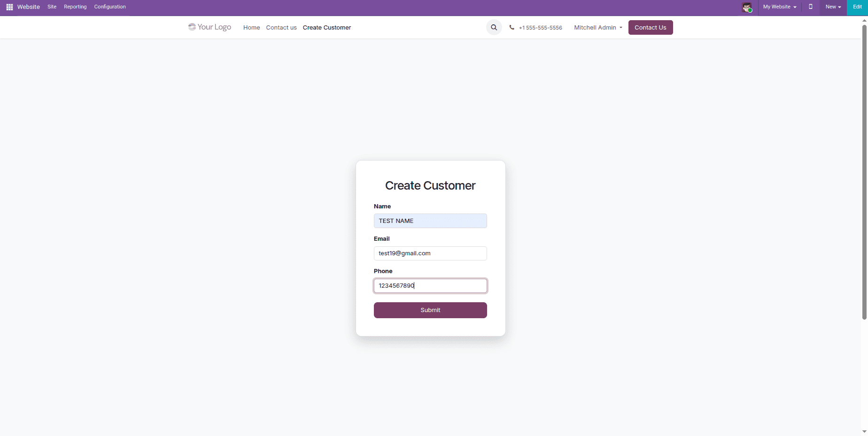Click the phone icon next to +1 555-555-5556
This screenshot has height=436, width=868.
coord(511,27)
